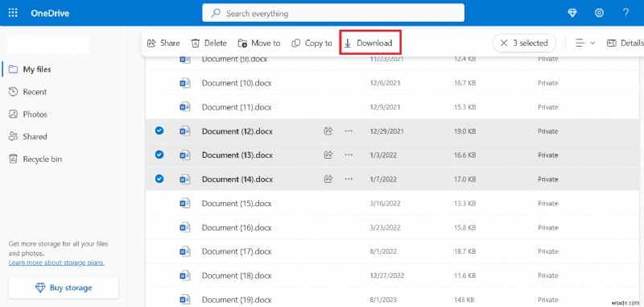Open the Details pane button
This screenshot has height=307, width=644.
(625, 43)
